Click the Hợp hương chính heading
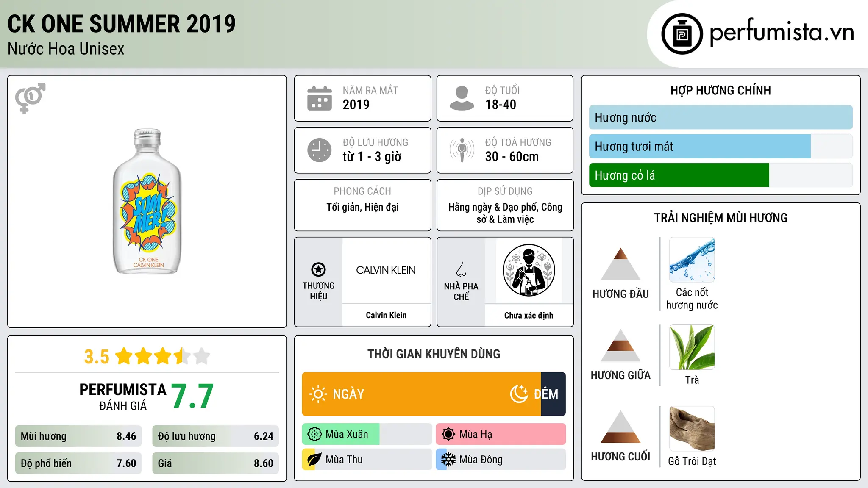 (721, 90)
